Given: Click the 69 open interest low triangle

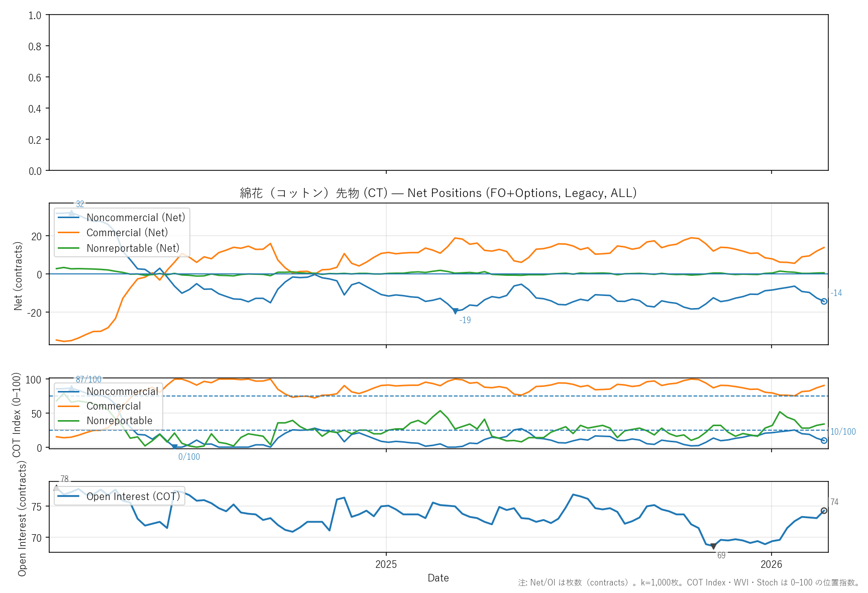Looking at the screenshot, I should 713,546.
